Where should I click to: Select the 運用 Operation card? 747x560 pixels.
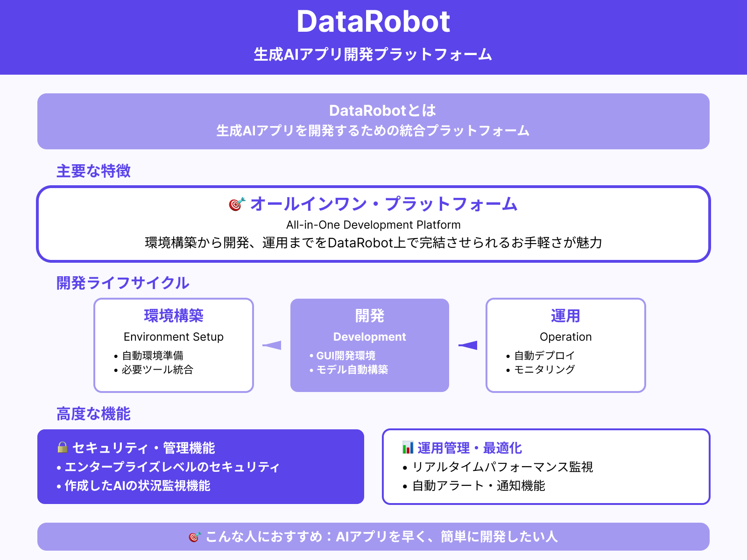[565, 345]
